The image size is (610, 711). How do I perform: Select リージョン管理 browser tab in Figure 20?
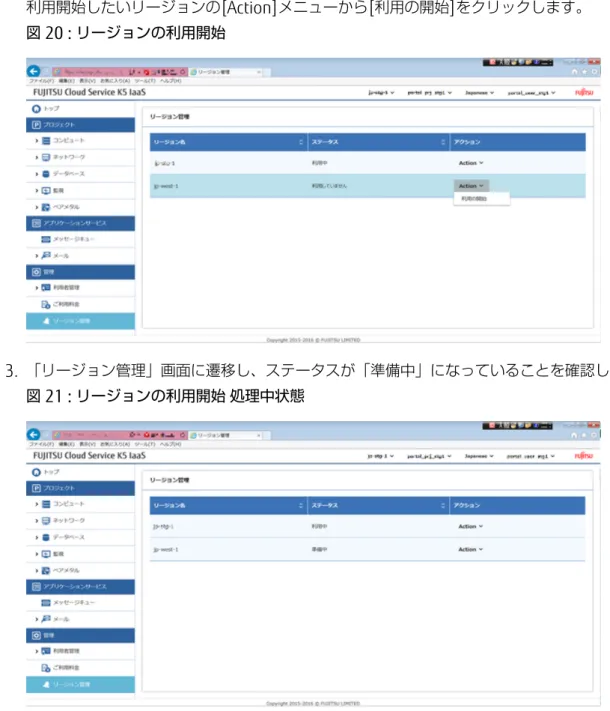pyautogui.click(x=225, y=72)
